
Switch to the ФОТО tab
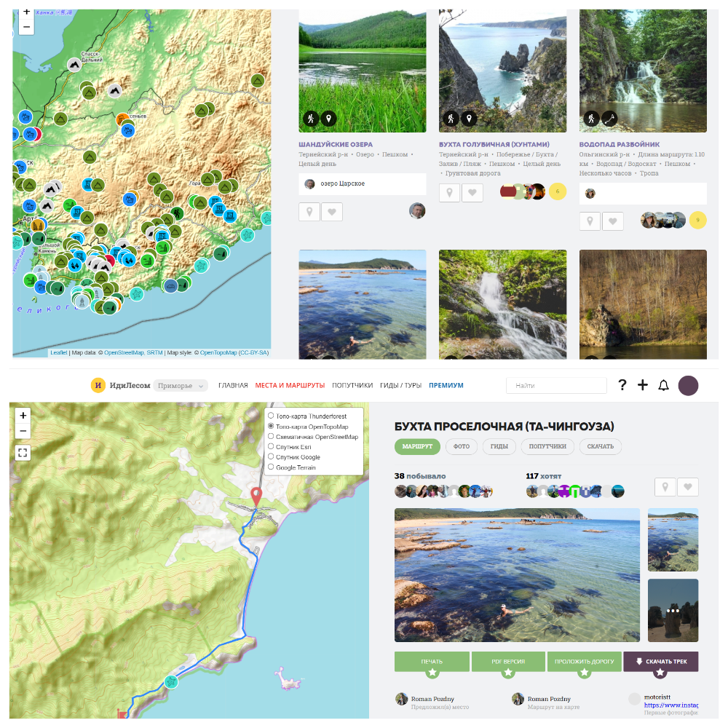462,446
